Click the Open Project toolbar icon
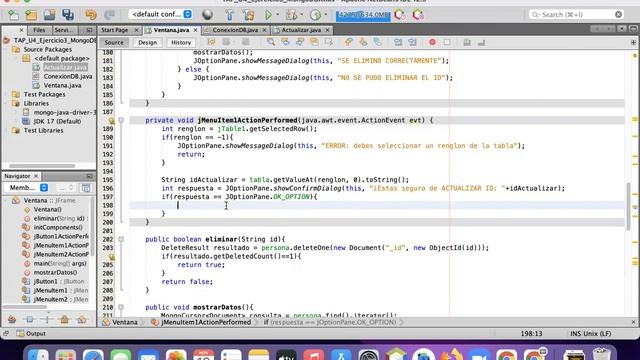The width and height of the screenshot is (640, 360). tap(49, 15)
